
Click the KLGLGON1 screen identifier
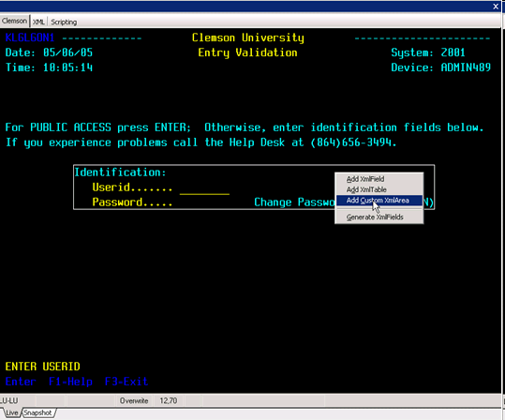pos(30,37)
